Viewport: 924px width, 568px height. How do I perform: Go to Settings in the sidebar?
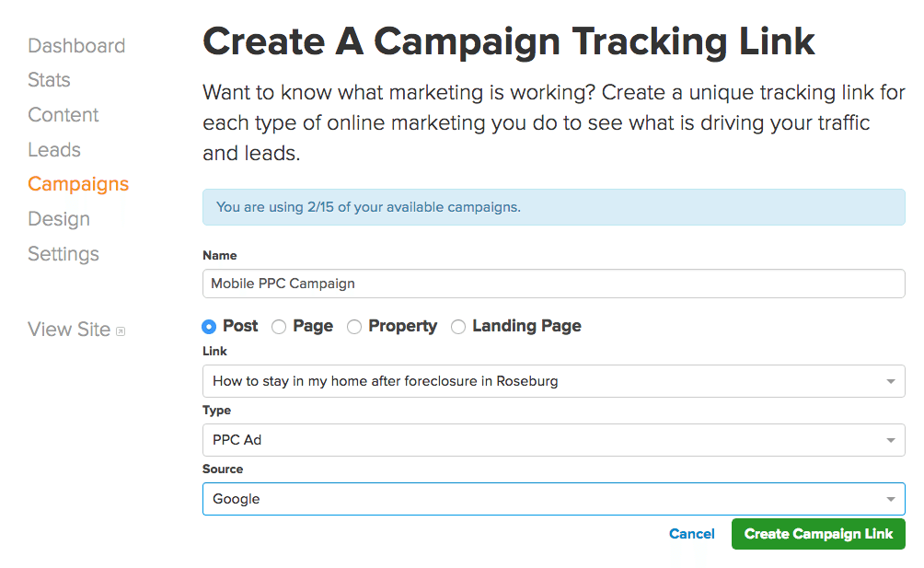64,254
